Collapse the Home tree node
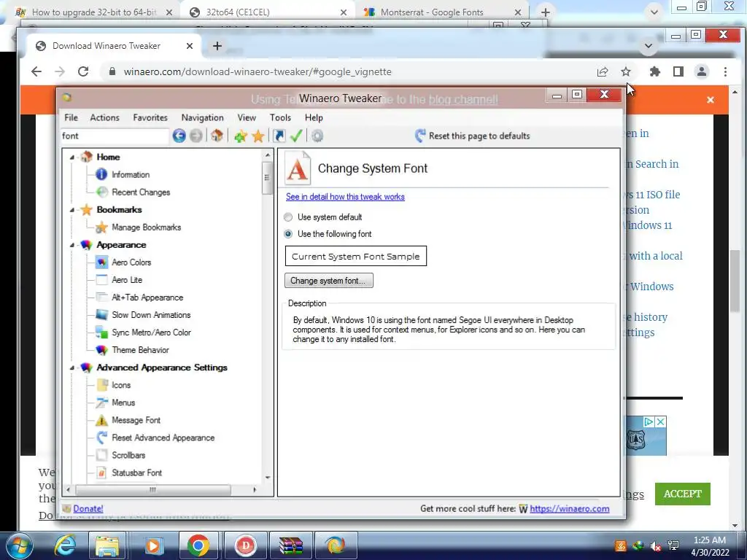 (x=72, y=157)
